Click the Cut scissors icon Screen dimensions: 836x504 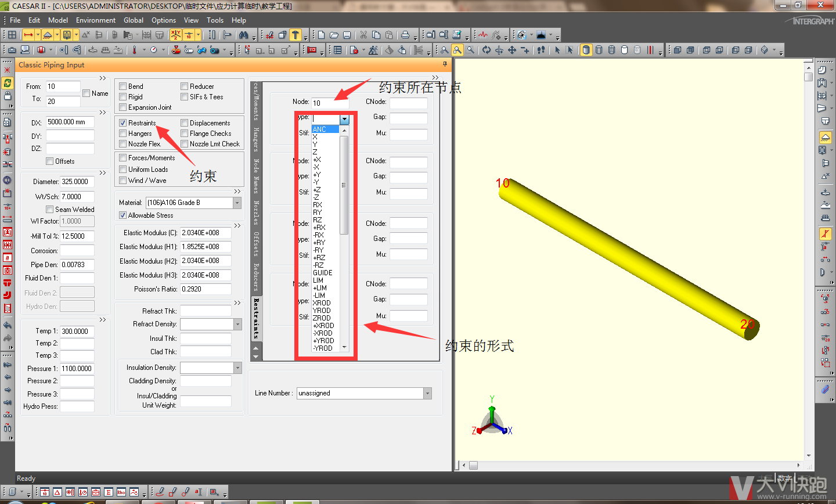363,35
